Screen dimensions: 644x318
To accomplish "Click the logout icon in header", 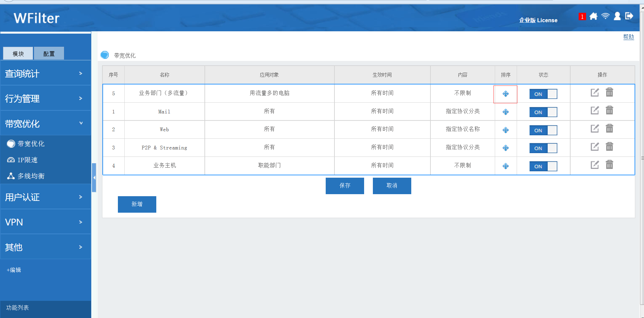I will tap(629, 16).
